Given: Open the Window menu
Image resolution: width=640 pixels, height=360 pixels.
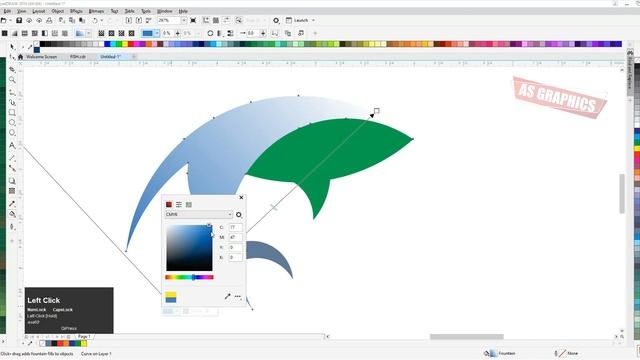Looking at the screenshot, I should click(x=164, y=11).
